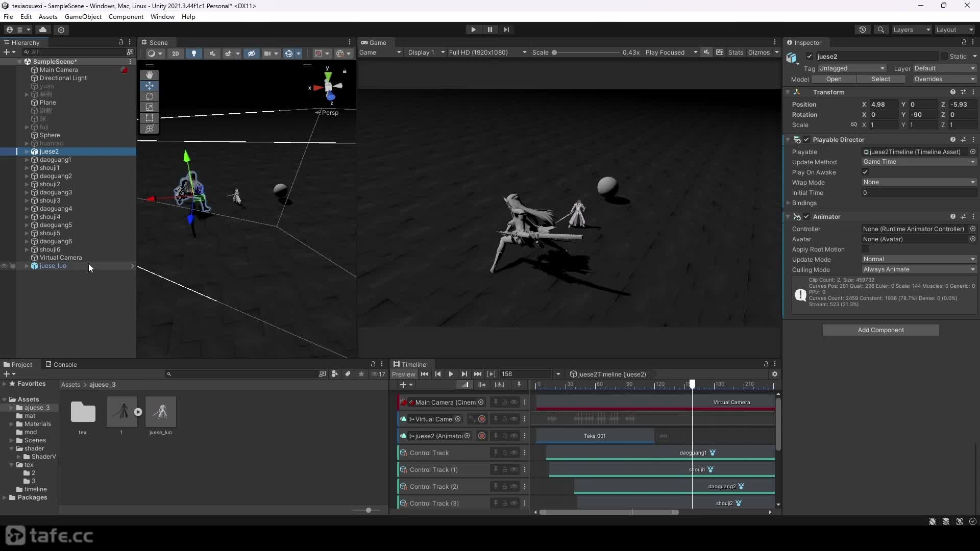Toggle juese2 object active checkbox

click(810, 56)
